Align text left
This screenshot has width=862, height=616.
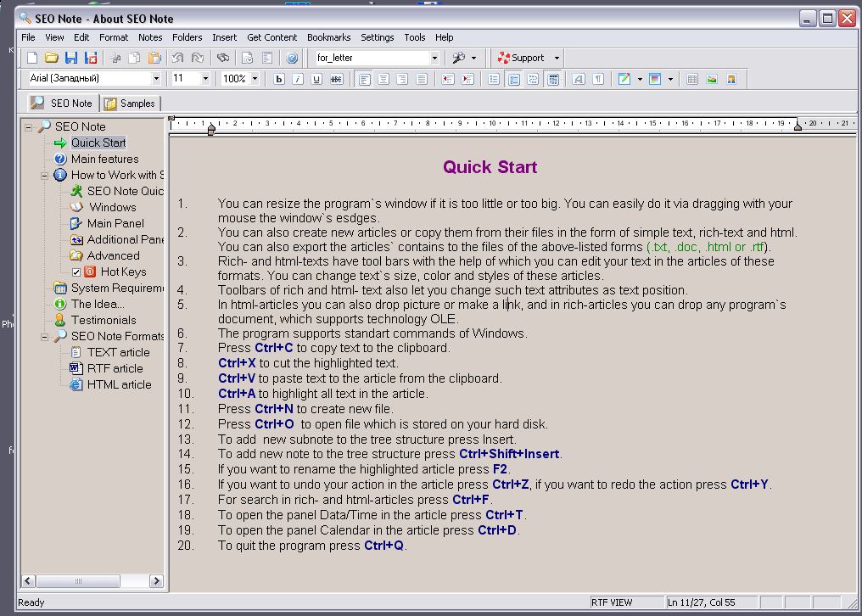(x=364, y=79)
